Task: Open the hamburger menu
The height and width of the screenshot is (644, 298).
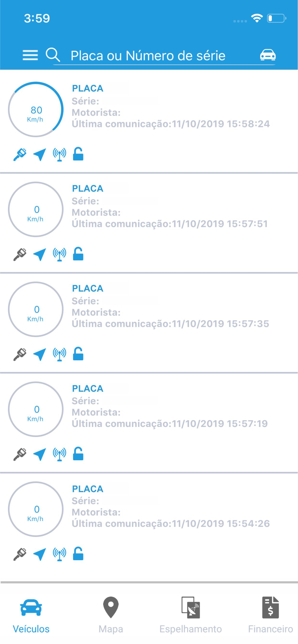Action: [x=30, y=55]
